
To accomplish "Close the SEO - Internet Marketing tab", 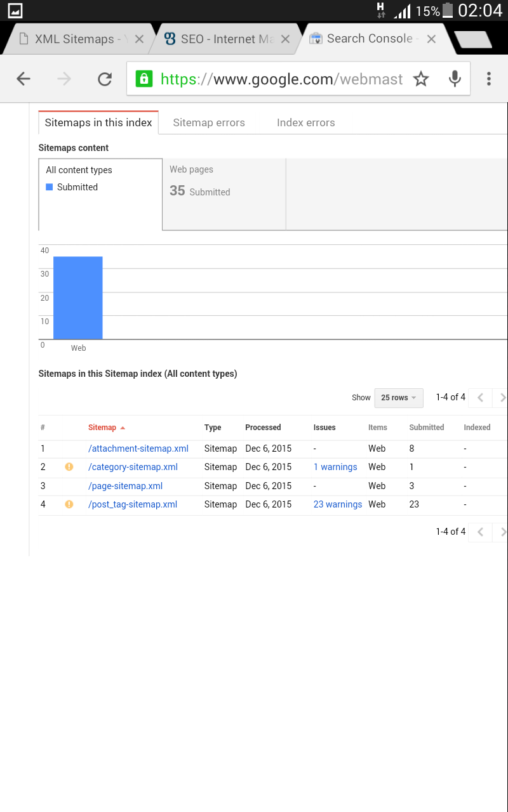I will click(x=285, y=39).
